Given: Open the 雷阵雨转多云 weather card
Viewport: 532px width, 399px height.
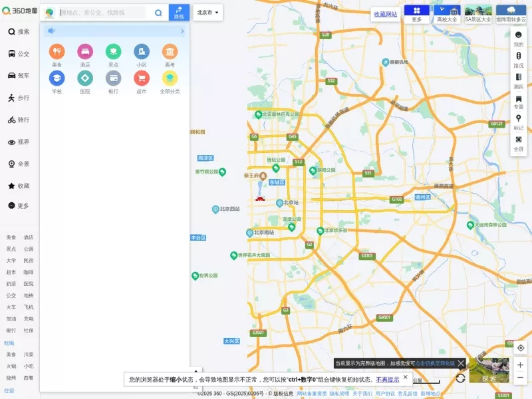Looking at the screenshot, I should click(511, 14).
